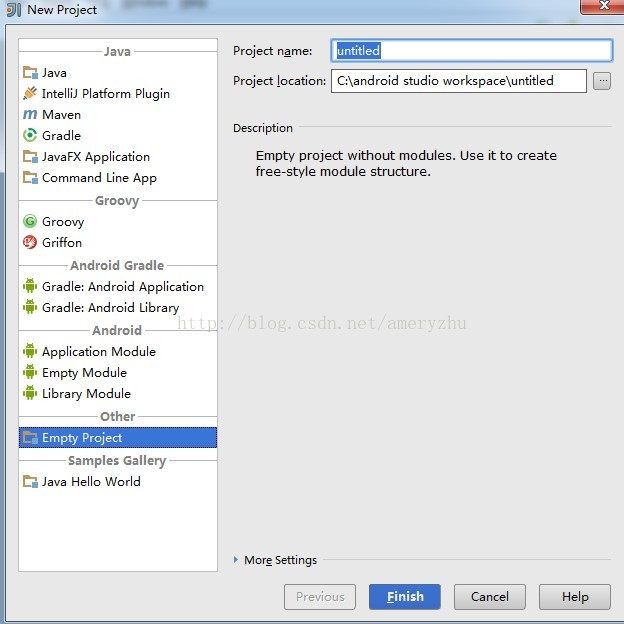The image size is (624, 624).
Task: Select the Java folder icon
Action: tap(30, 72)
